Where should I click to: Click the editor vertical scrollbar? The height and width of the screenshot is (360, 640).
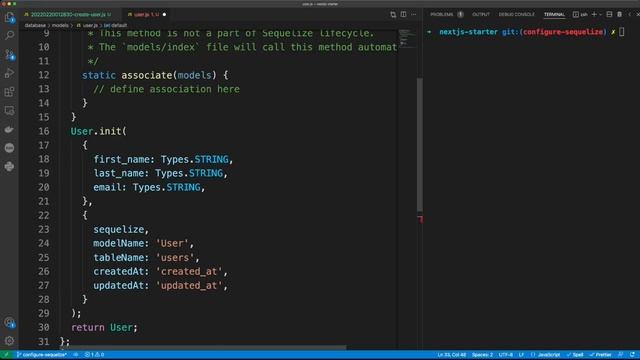[x=420, y=144]
